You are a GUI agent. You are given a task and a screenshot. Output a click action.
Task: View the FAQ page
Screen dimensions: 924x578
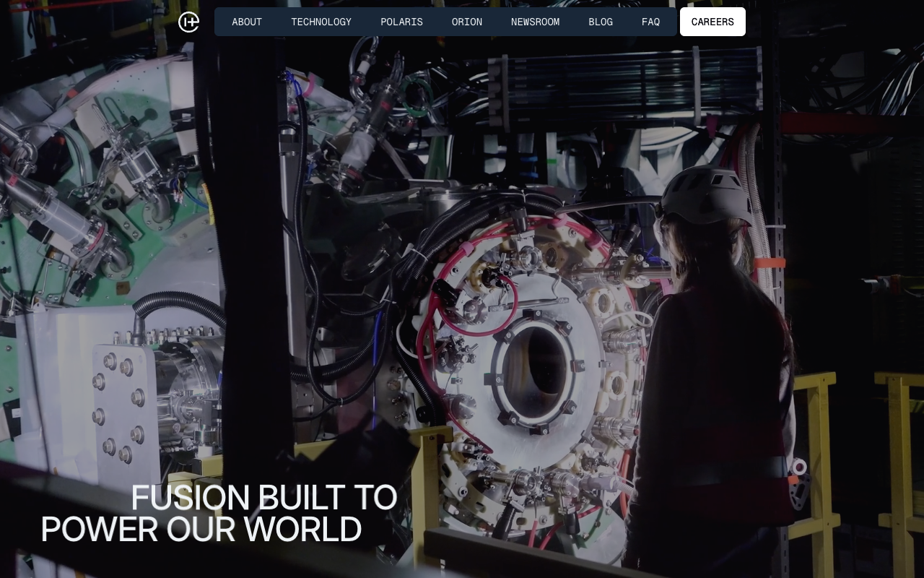point(650,22)
